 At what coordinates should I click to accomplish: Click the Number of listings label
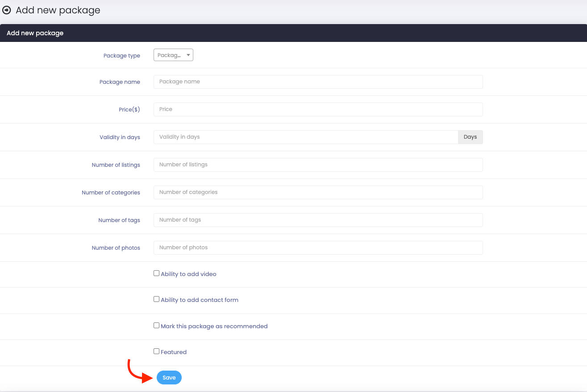point(116,165)
